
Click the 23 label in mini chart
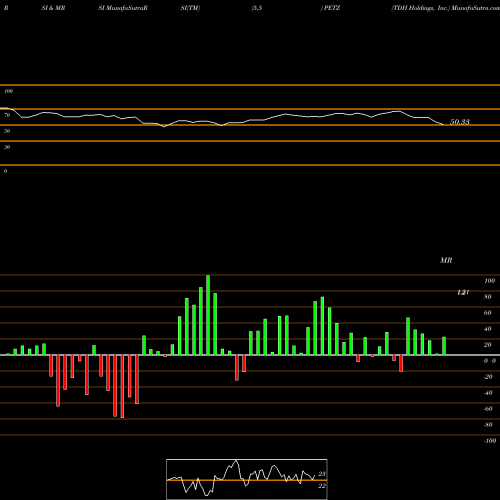click(x=322, y=474)
